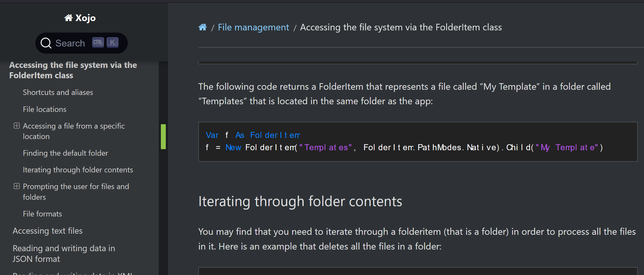Open Reading and writing data in JSON format
The height and width of the screenshot is (275, 644).
click(x=64, y=253)
